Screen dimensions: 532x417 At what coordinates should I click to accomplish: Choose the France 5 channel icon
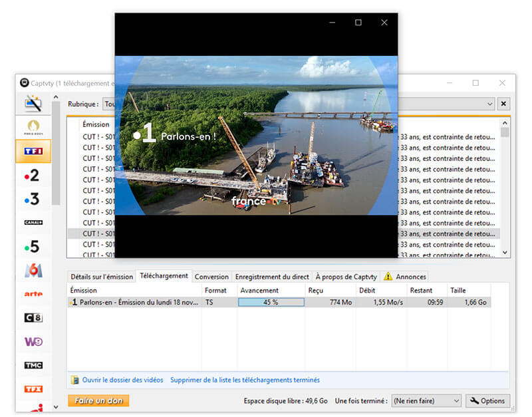pyautogui.click(x=33, y=246)
